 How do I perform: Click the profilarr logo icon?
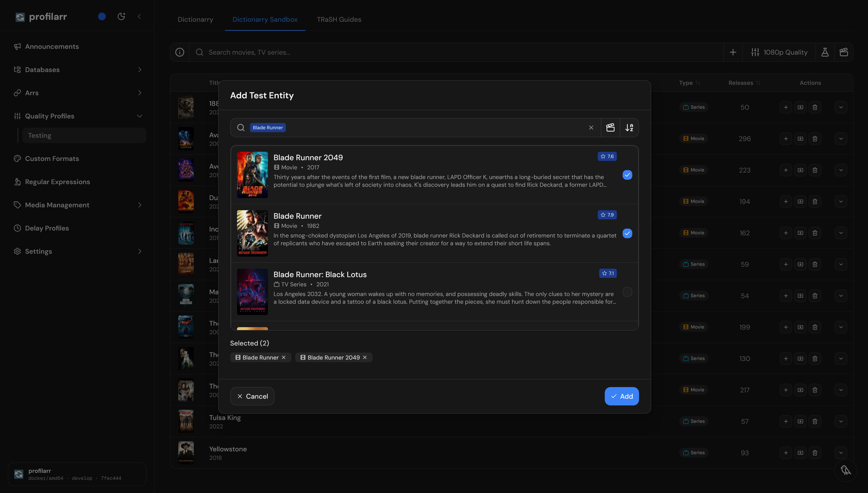20,17
